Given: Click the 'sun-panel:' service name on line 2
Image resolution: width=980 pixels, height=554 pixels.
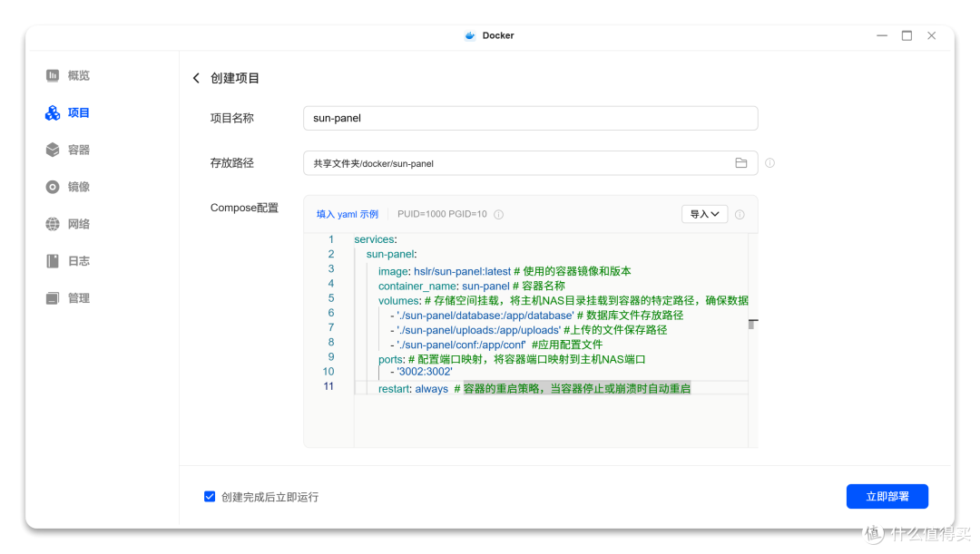Looking at the screenshot, I should tap(391, 254).
